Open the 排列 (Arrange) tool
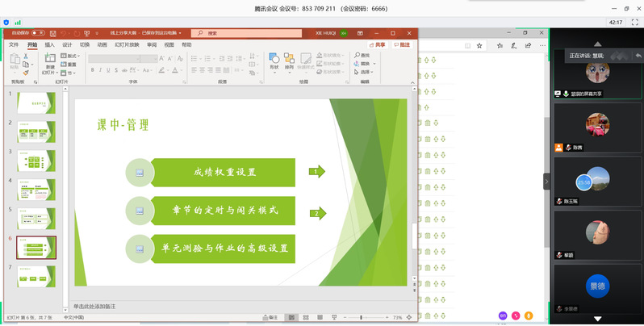The image size is (644, 326). point(290,59)
